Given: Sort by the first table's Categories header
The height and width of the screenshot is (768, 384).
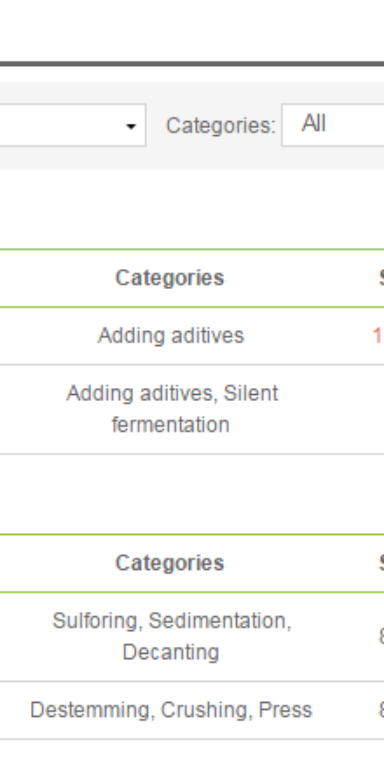Looking at the screenshot, I should pos(169,278).
